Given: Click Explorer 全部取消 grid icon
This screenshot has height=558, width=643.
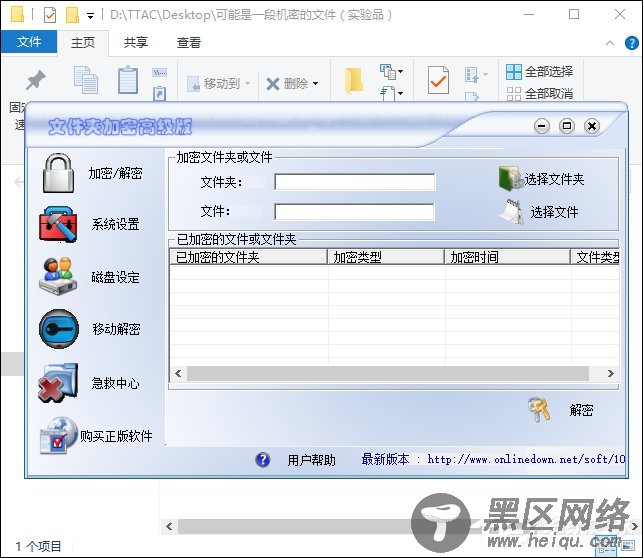Looking at the screenshot, I should (x=514, y=93).
